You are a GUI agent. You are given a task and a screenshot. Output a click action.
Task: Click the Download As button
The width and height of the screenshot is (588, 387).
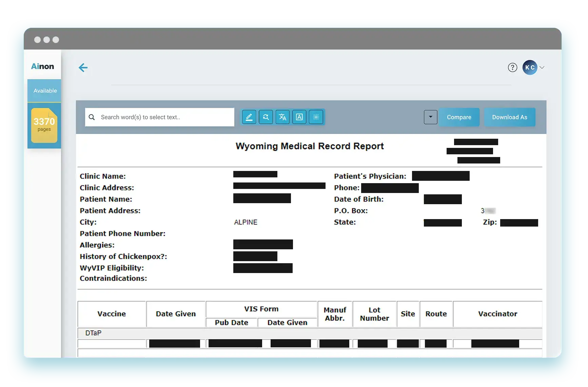coord(509,117)
